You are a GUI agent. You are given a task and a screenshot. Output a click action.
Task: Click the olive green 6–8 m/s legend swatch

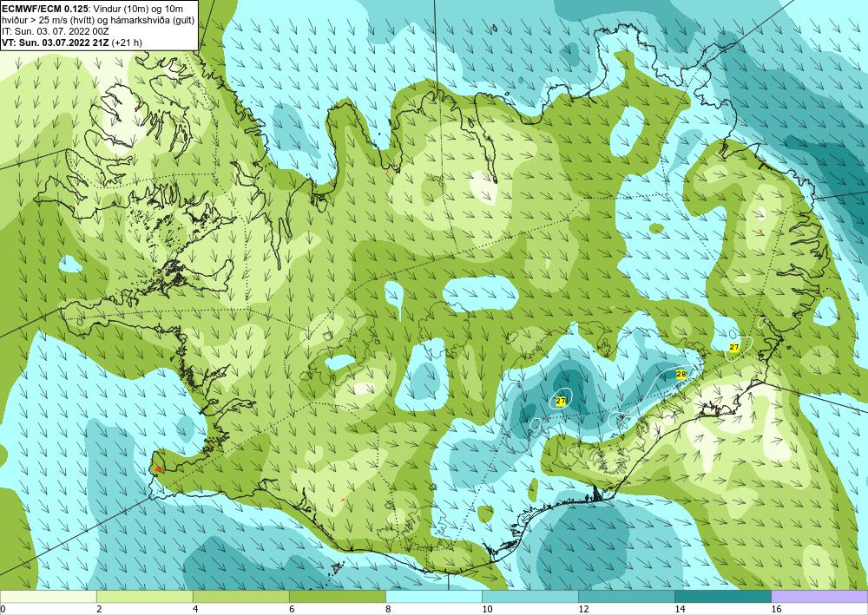coord(337,597)
